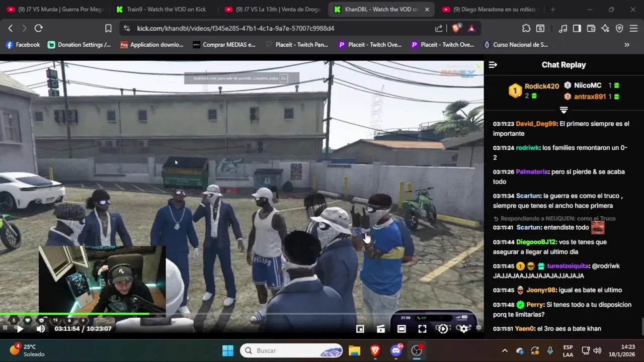Open the weather widget 25°C Soleado
Viewport: 644px width, 362px height.
27,350
